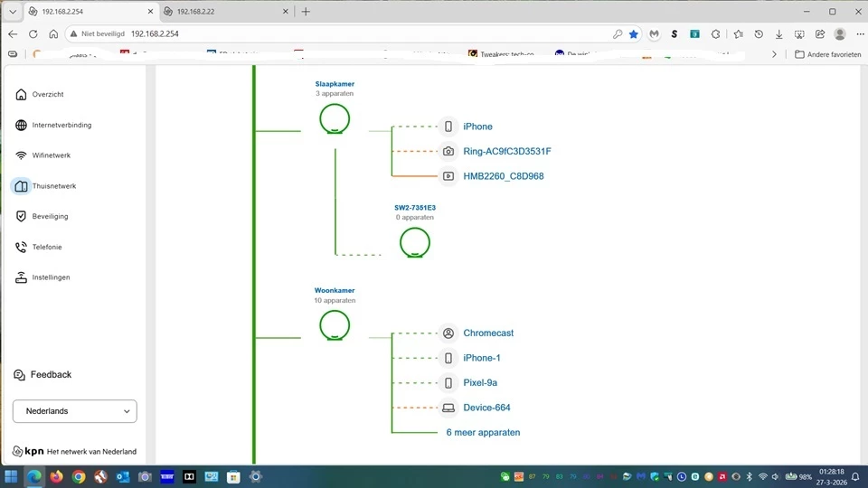
Task: Open the Pixel-9a device link
Action: coord(480,383)
